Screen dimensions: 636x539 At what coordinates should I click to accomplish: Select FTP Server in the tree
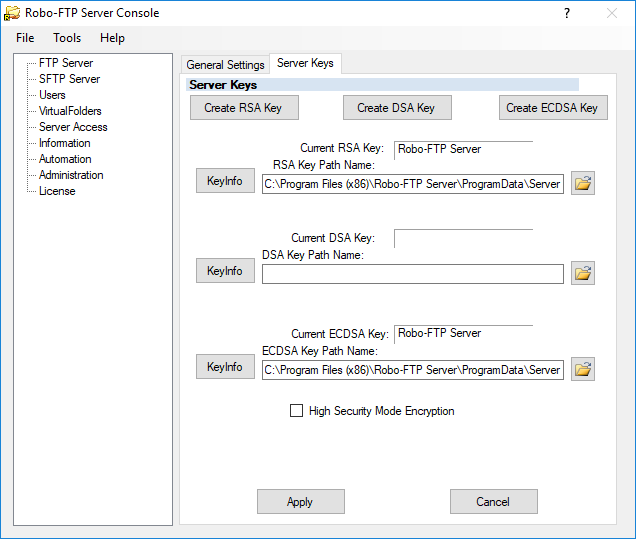click(x=66, y=63)
